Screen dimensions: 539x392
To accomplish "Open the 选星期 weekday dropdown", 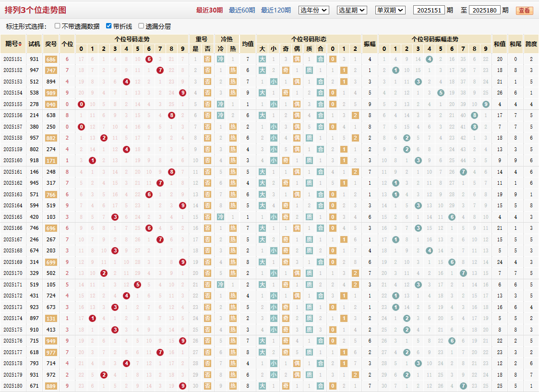I will 352,10.
